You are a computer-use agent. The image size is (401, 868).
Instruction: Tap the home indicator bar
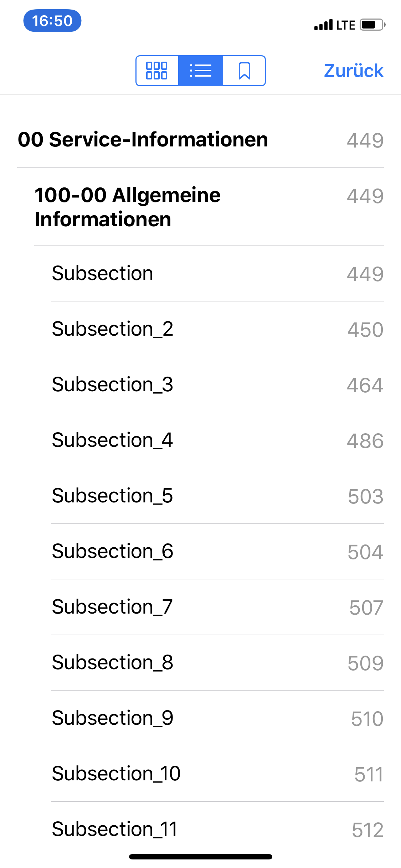click(200, 857)
